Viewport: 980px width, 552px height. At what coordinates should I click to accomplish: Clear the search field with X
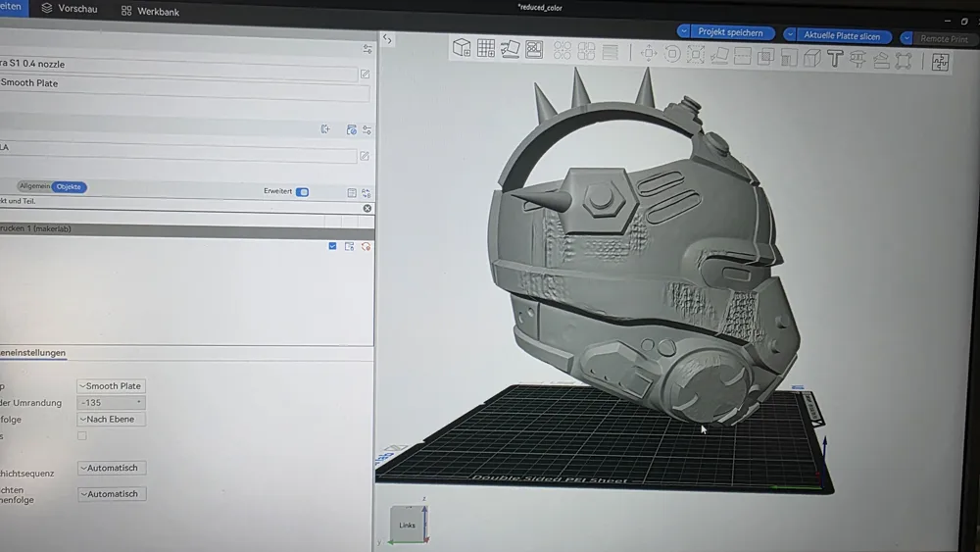[367, 208]
